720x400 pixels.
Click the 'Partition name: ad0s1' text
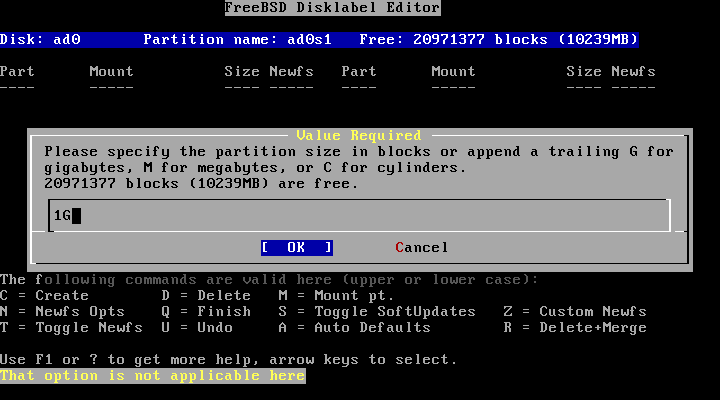[x=237, y=39]
